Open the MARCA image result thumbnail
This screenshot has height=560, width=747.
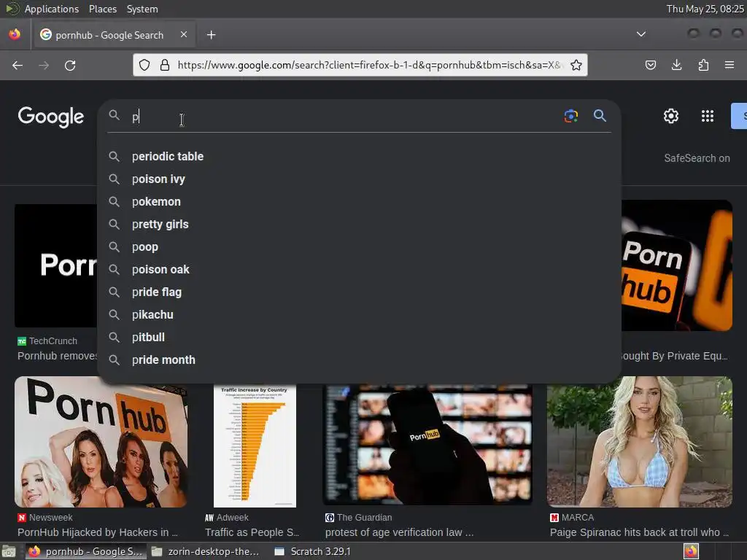click(639, 442)
